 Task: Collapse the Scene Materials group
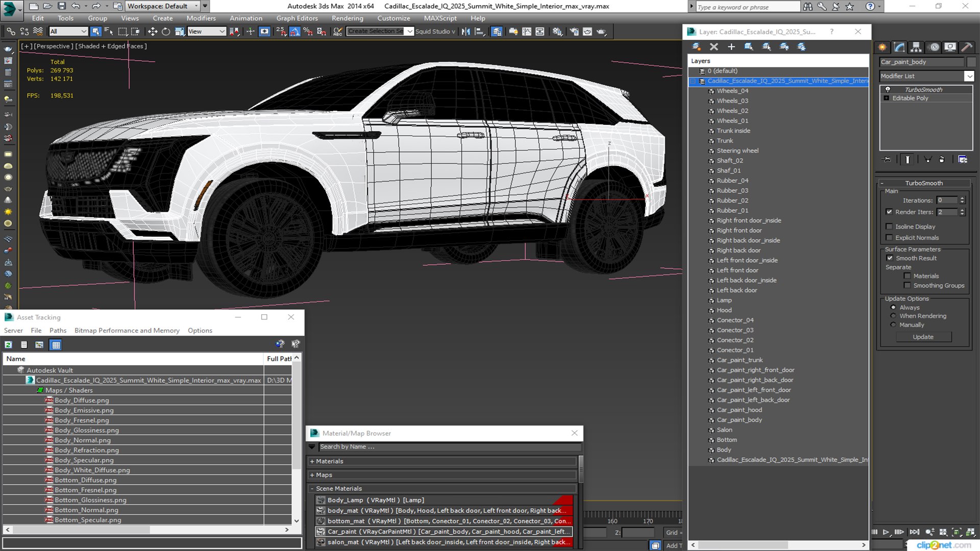312,489
